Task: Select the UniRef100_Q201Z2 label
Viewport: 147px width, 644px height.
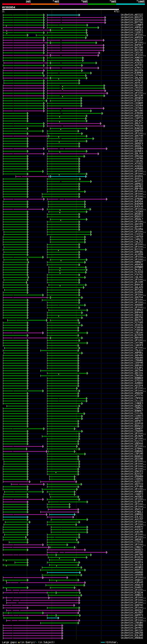Action: pos(132,138)
